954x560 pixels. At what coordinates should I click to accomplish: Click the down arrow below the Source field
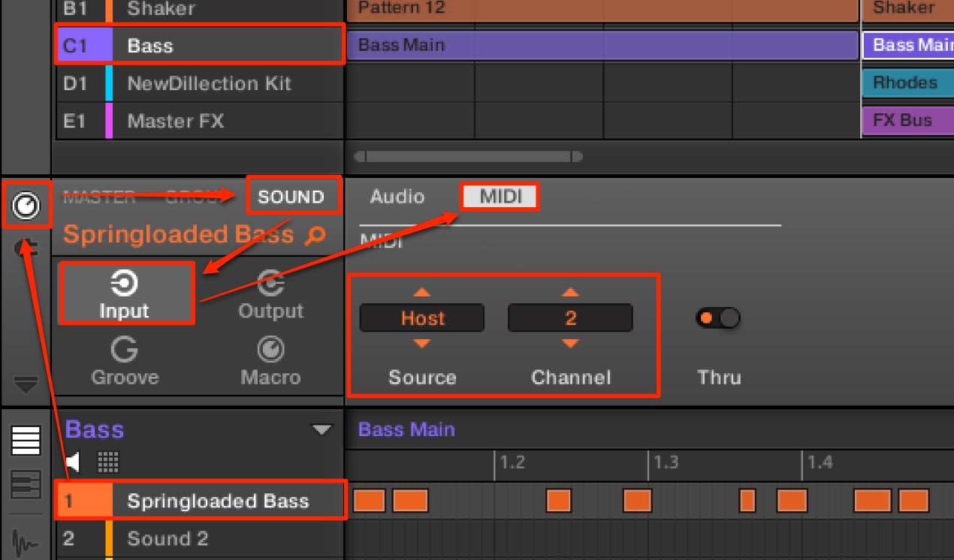[x=422, y=344]
